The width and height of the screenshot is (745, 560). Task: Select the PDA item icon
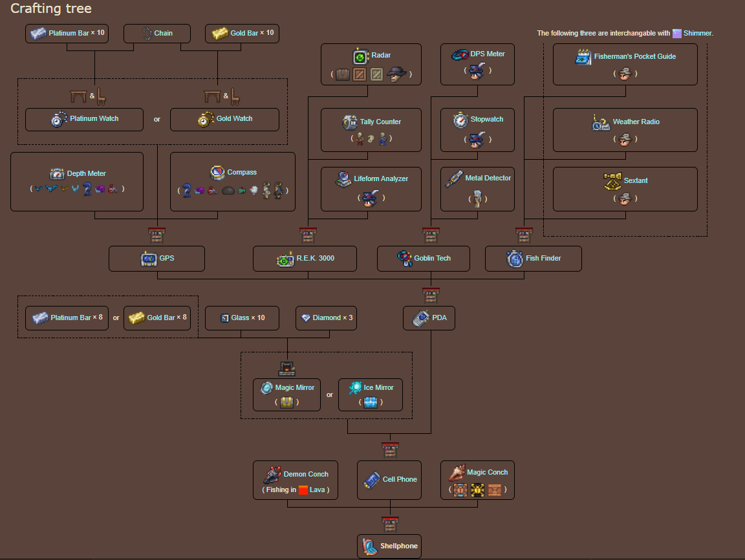[x=420, y=318]
